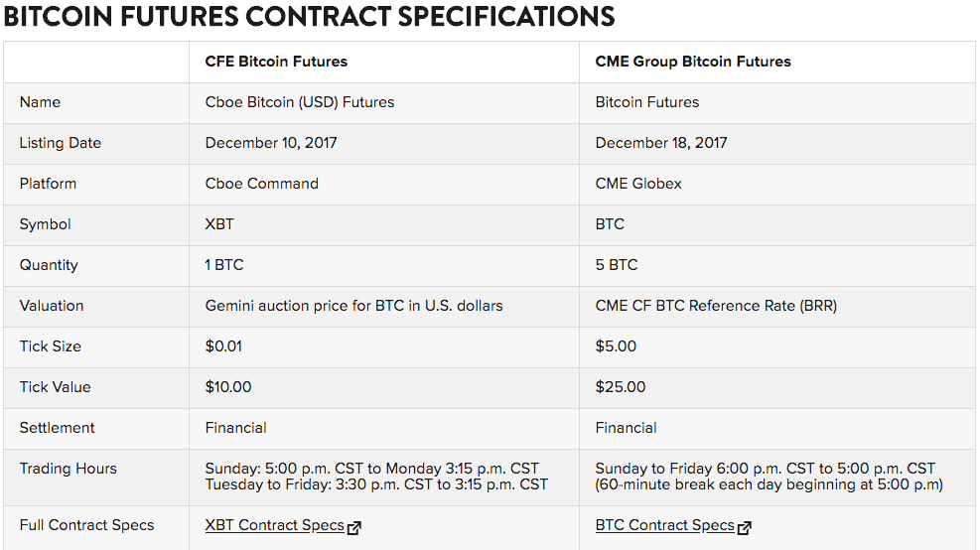Click the 5 BTC quantity cell
Screen dimensions: 980x550
(617, 265)
